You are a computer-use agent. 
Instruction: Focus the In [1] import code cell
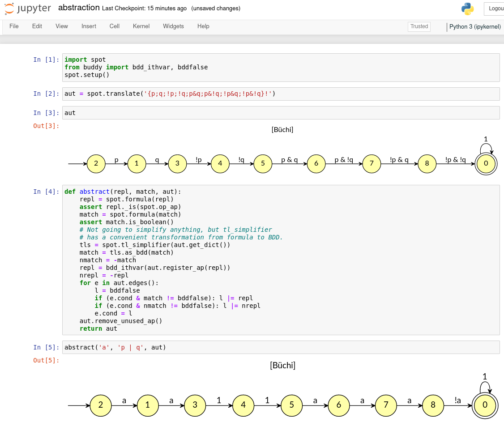tap(281, 68)
